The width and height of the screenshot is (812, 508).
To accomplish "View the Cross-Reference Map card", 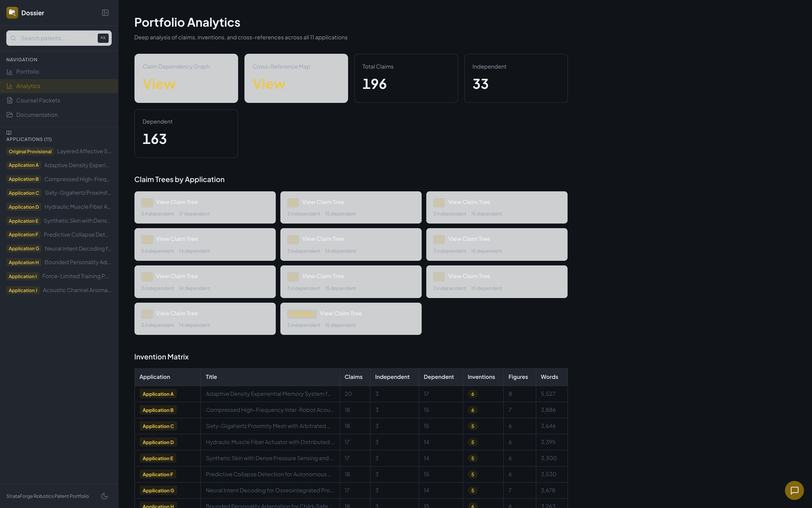I will (296, 78).
